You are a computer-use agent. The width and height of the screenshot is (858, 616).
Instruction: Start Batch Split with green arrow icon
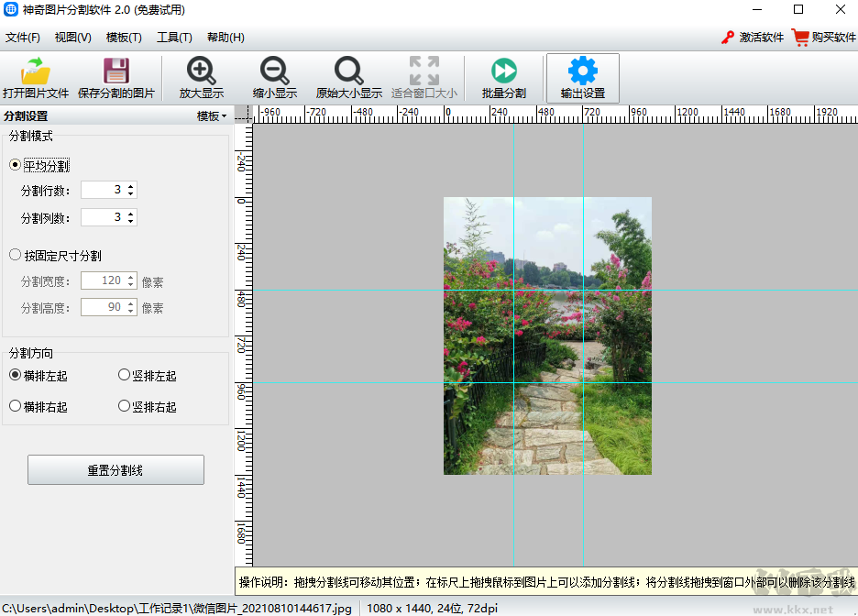point(503,71)
